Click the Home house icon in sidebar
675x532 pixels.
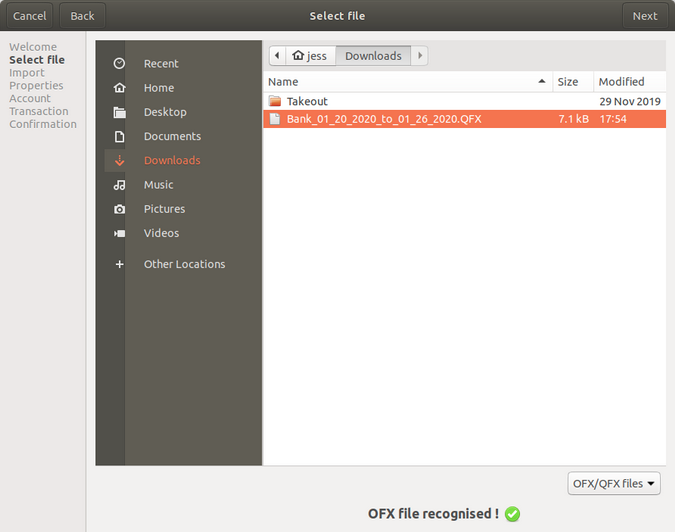point(120,88)
